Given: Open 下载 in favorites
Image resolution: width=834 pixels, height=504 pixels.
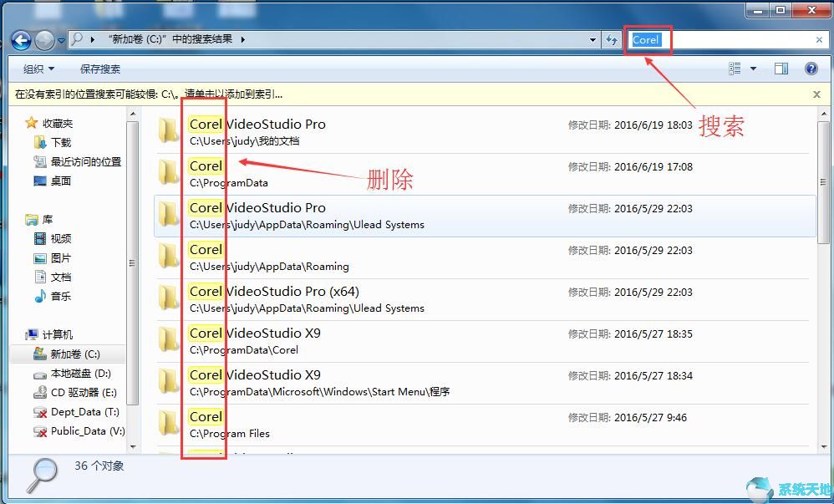Looking at the screenshot, I should (x=61, y=143).
